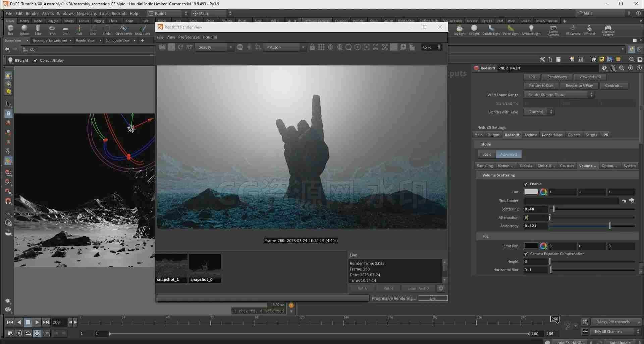Open settings gear beside Load PostFX
The image size is (644, 344).
441,288
